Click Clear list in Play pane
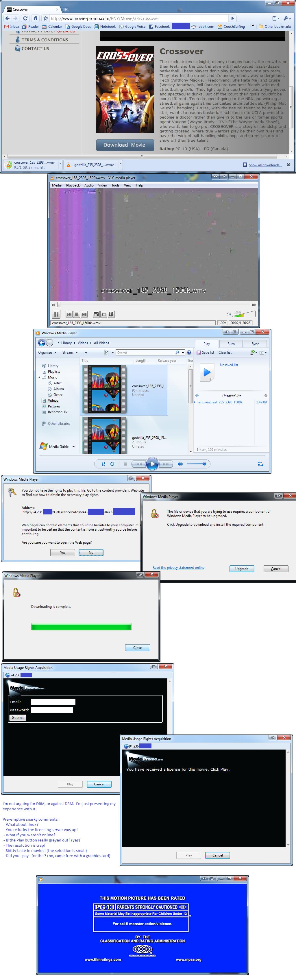This screenshot has height=980, width=296. tap(225, 352)
